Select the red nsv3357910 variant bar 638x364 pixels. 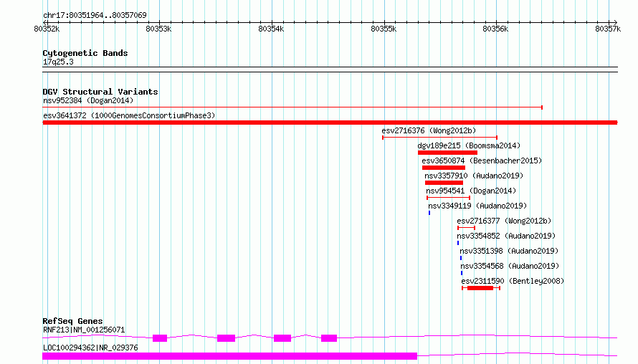tap(444, 183)
